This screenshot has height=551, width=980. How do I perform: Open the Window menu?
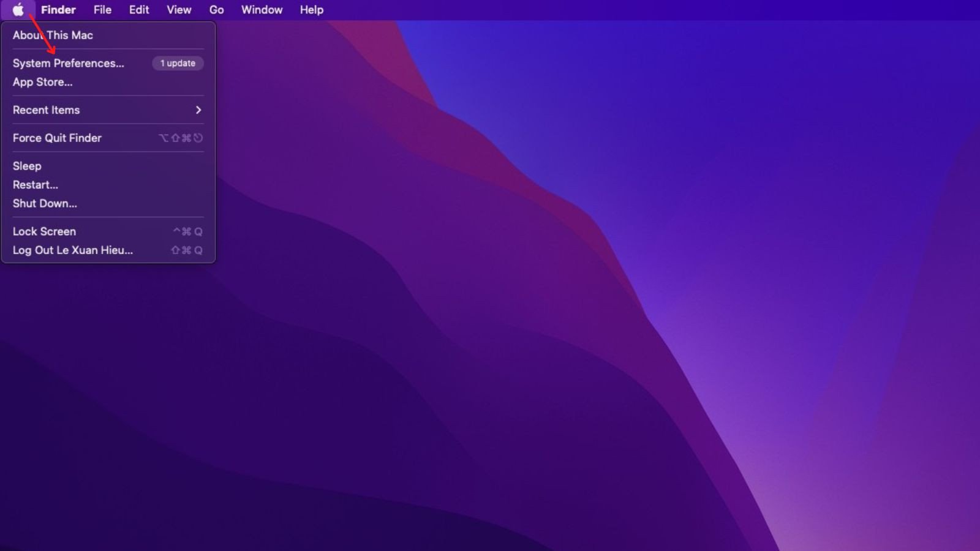(x=262, y=10)
